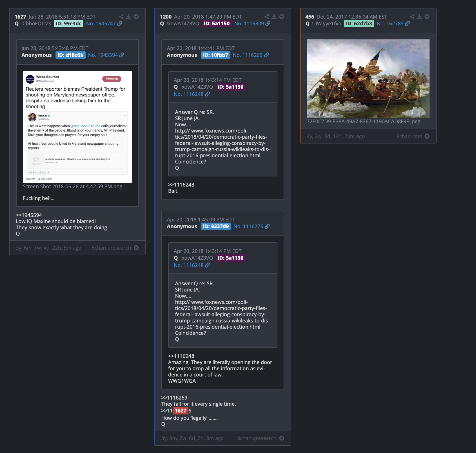The height and width of the screenshot is (453, 476).
Task: Click download icon on post 456
Action: (419, 17)
